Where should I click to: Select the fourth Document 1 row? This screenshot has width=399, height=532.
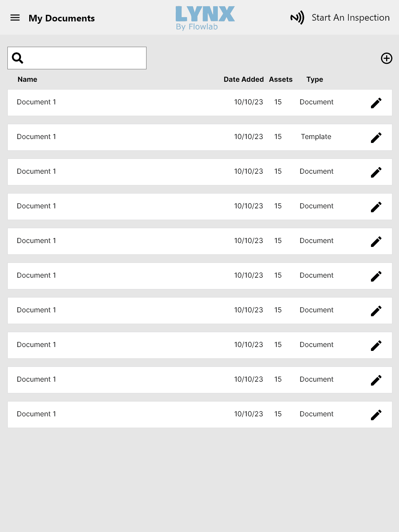click(x=156, y=206)
